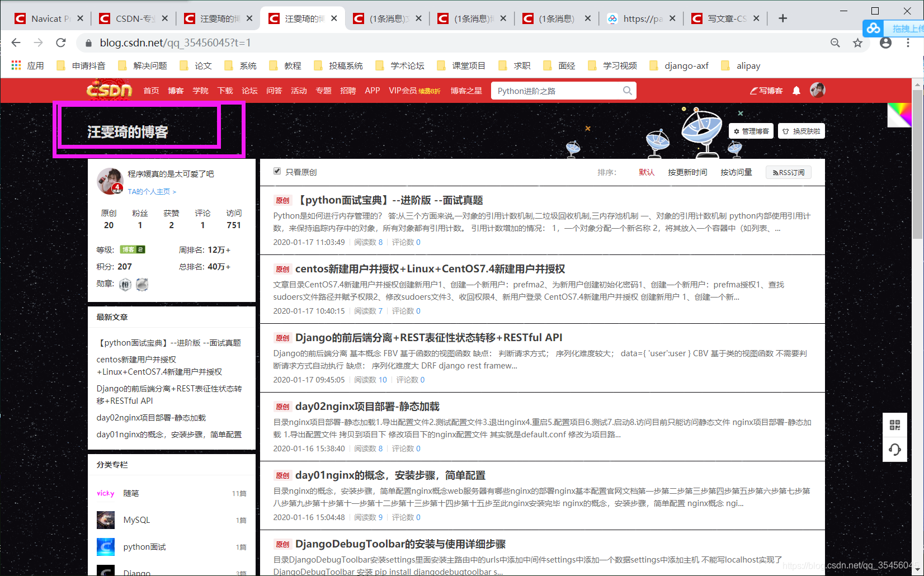Open the 学习视频 bookmark folder
The width and height of the screenshot is (924, 576).
(x=612, y=65)
